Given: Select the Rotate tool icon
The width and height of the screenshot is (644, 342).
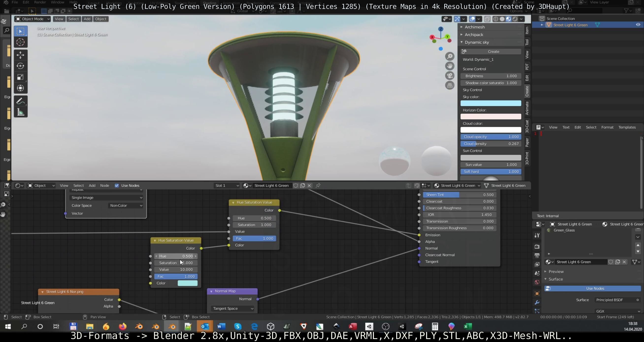Looking at the screenshot, I should click(x=20, y=66).
